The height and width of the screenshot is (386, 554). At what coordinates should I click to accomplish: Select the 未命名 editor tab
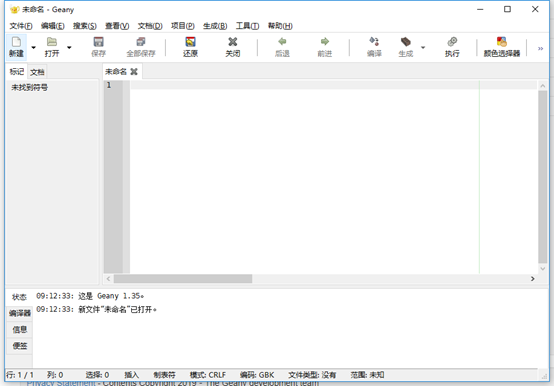click(116, 72)
